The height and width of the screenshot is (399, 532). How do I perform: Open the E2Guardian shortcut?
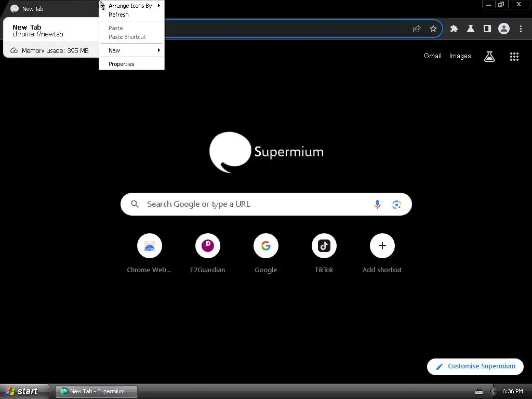208,254
